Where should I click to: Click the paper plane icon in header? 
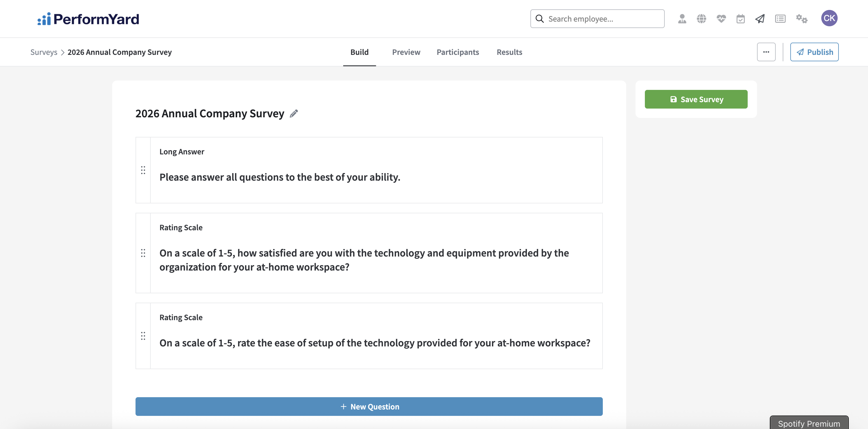pyautogui.click(x=760, y=19)
